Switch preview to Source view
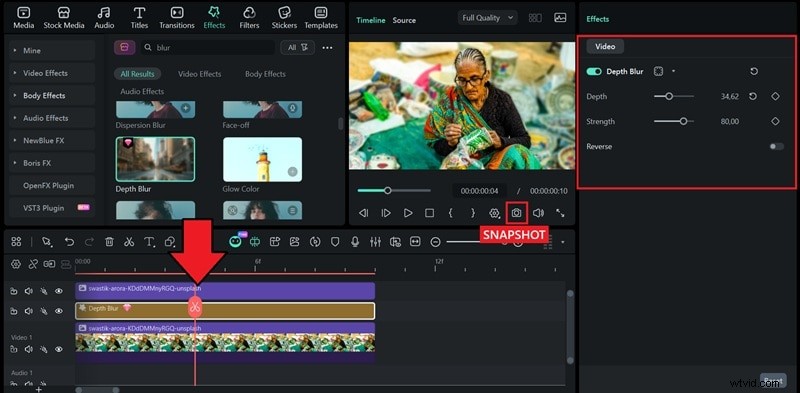 404,20
